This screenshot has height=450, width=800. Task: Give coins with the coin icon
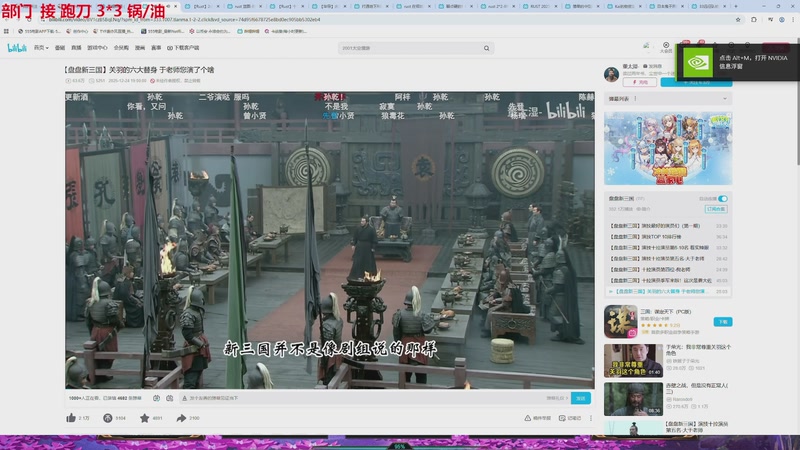click(108, 418)
